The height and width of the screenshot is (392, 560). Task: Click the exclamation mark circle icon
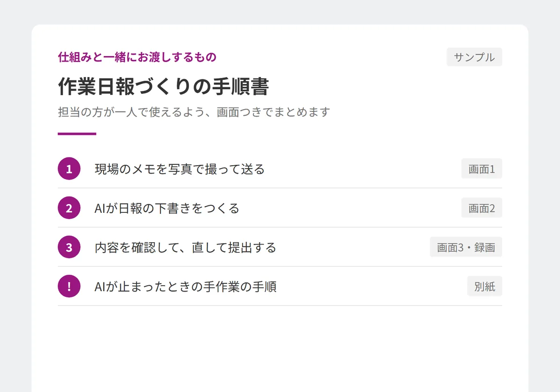coord(69,286)
